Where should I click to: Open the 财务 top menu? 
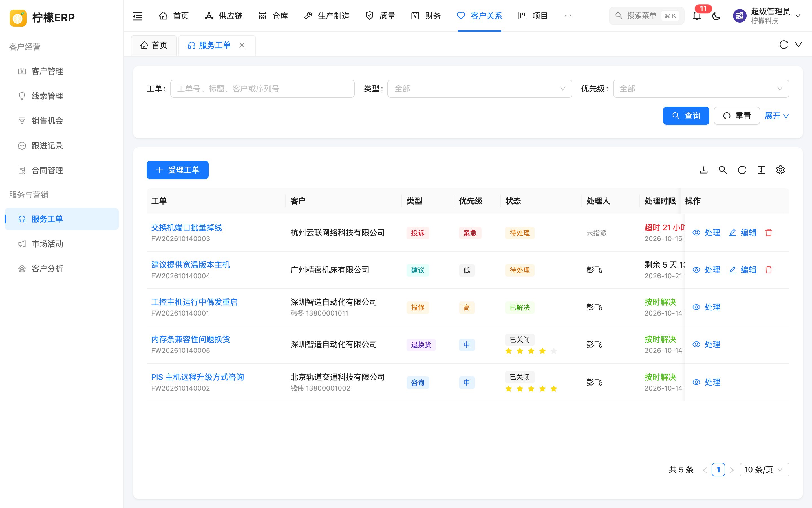pyautogui.click(x=426, y=16)
